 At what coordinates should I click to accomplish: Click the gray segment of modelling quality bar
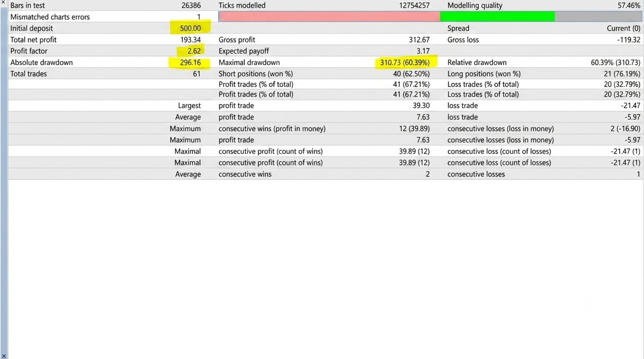tap(599, 17)
